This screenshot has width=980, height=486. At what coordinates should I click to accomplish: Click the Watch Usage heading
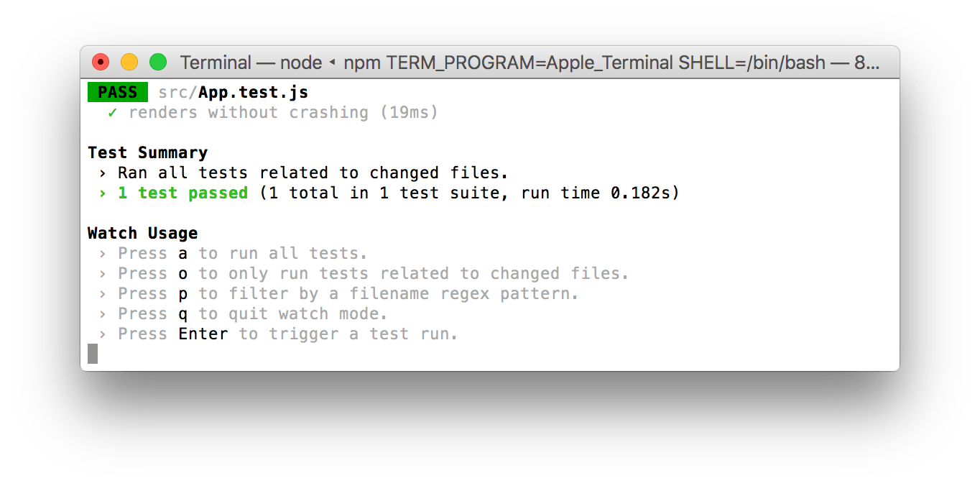click(142, 234)
